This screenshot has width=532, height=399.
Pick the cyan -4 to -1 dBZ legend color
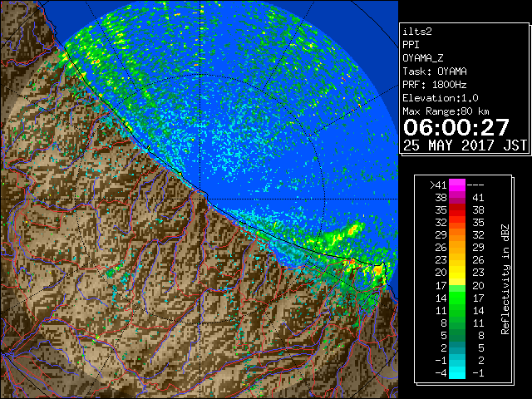(x=457, y=372)
